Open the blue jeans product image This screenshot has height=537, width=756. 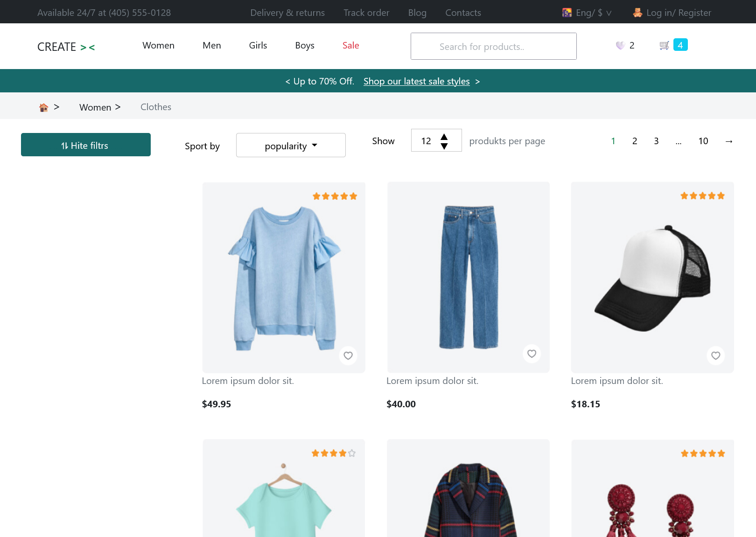point(469,277)
